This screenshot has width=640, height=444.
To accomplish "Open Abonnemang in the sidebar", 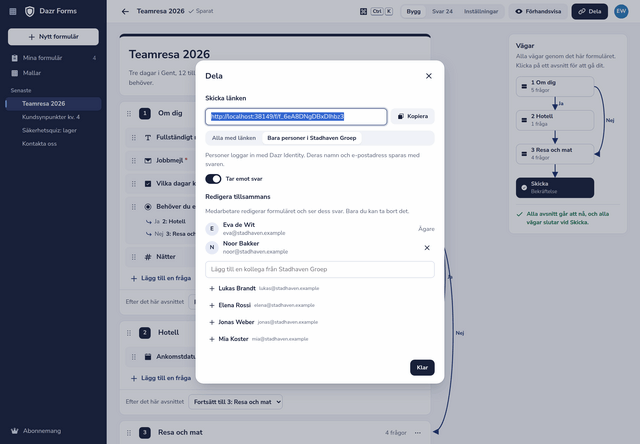I will click(53, 431).
